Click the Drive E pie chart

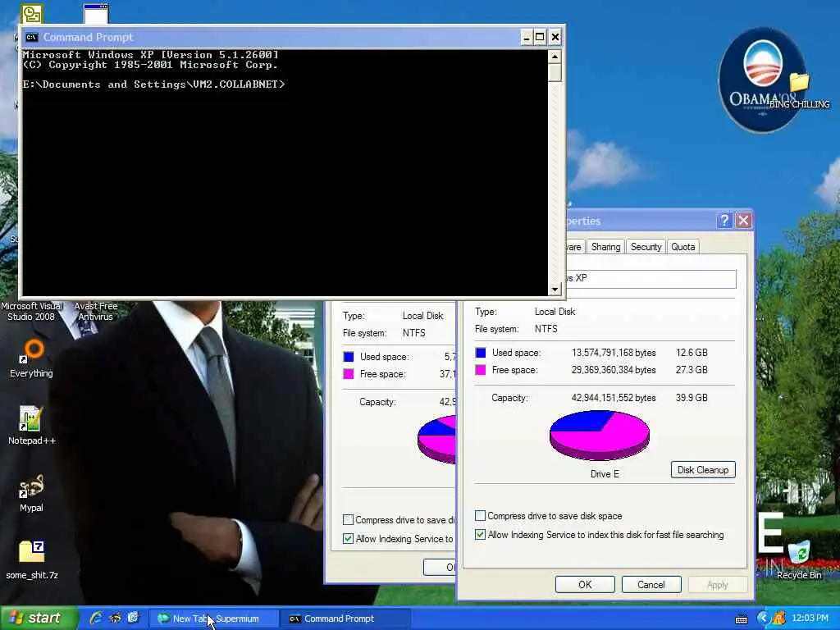click(x=600, y=435)
